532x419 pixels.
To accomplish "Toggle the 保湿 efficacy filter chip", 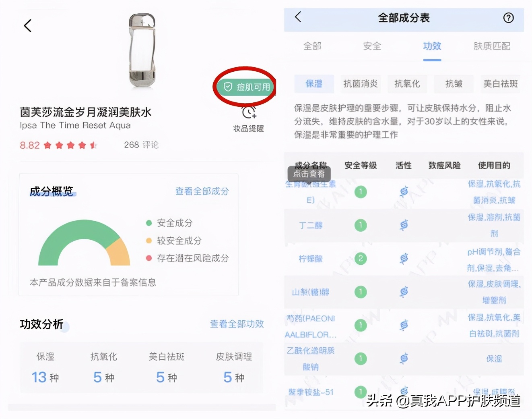I will tap(313, 83).
